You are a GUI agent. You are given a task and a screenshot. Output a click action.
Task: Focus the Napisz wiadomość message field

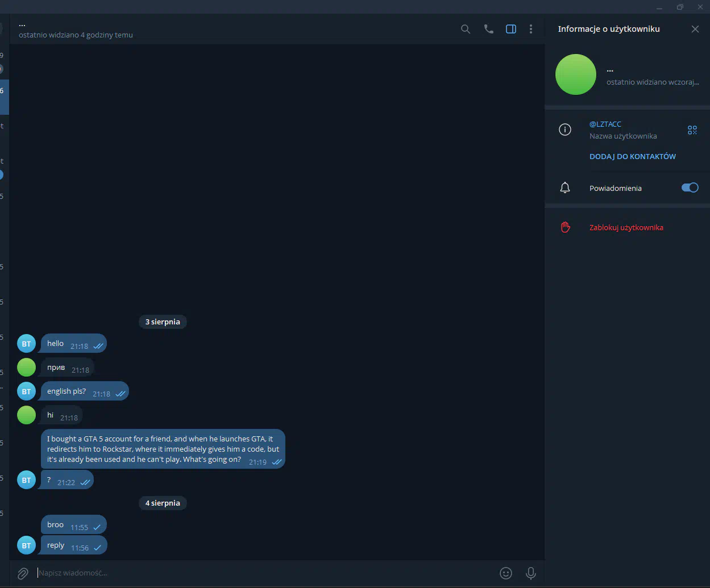pyautogui.click(x=264, y=573)
